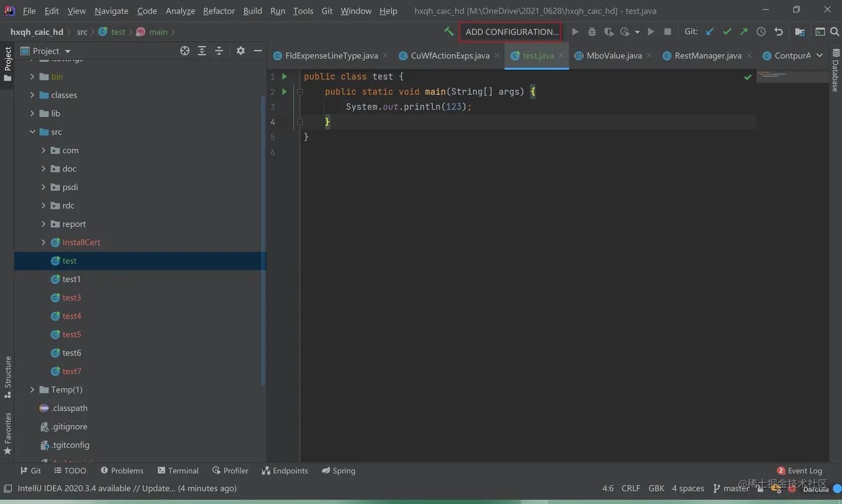842x504 pixels.
Task: Click the Git Commit checkmark icon
Action: (727, 32)
